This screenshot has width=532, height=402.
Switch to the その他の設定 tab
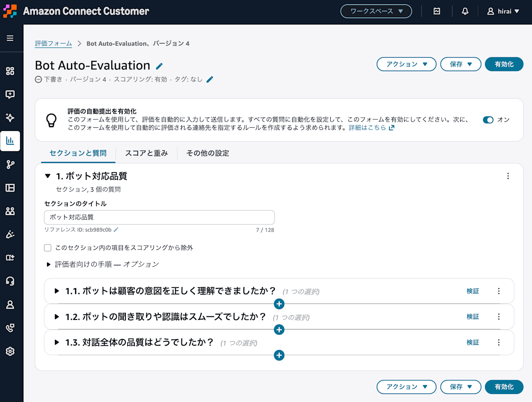[207, 154]
